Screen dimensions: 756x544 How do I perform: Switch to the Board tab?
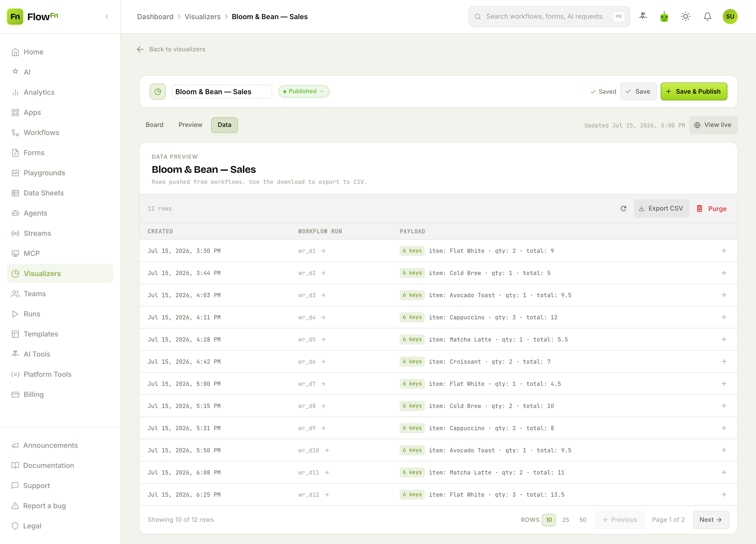pyautogui.click(x=154, y=125)
